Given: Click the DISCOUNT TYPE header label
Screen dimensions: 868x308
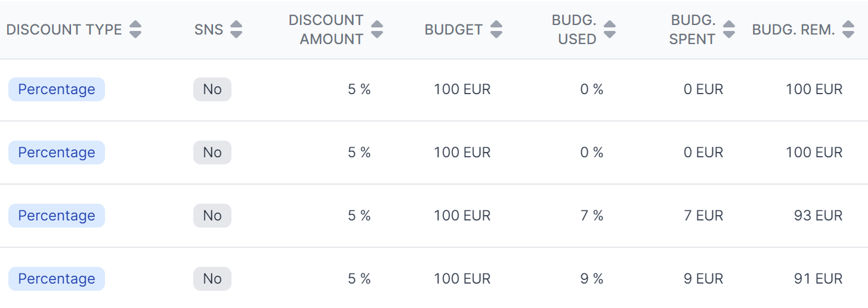Looking at the screenshot, I should [64, 30].
